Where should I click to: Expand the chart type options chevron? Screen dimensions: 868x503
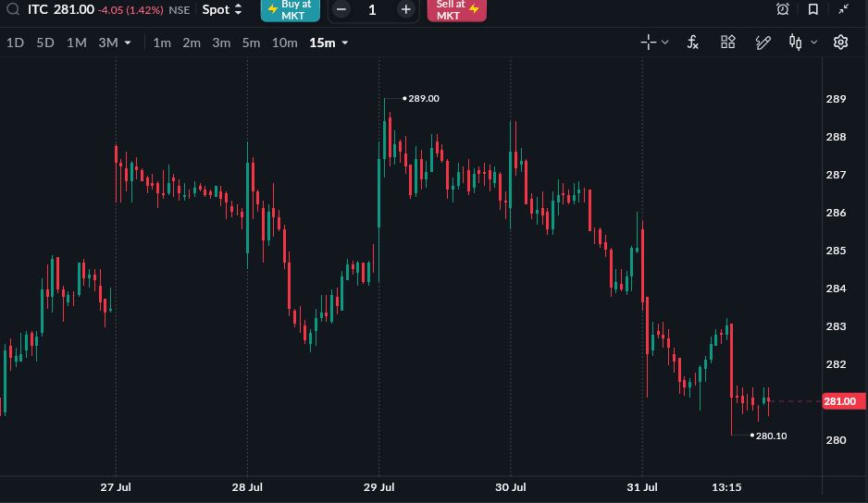click(x=813, y=42)
